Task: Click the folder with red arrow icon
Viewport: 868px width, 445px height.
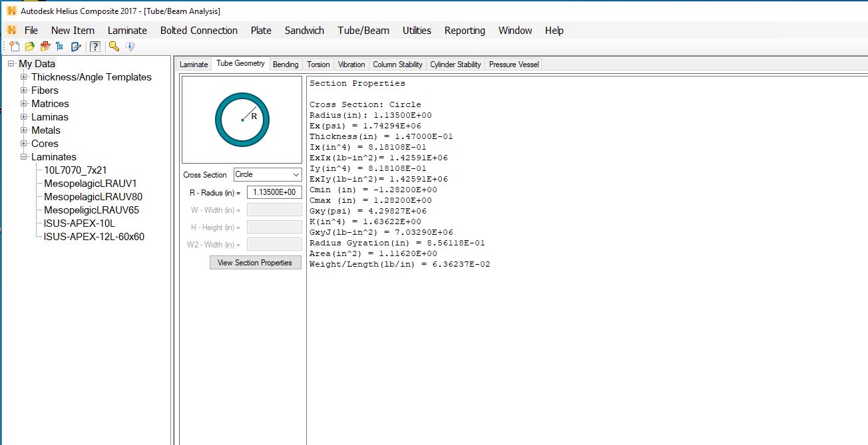Action: (x=45, y=47)
